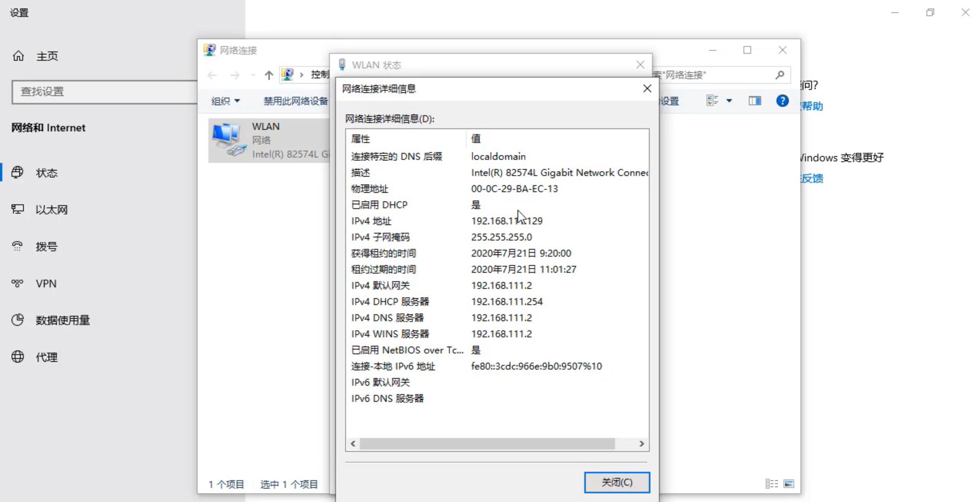Click the blue help question mark icon
Image resolution: width=980 pixels, height=502 pixels.
(782, 101)
